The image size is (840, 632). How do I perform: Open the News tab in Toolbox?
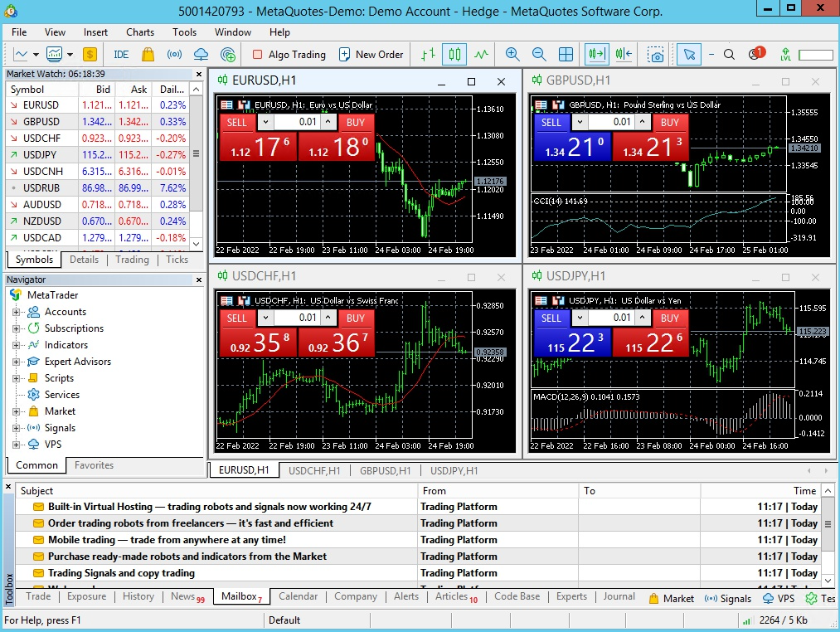point(187,596)
